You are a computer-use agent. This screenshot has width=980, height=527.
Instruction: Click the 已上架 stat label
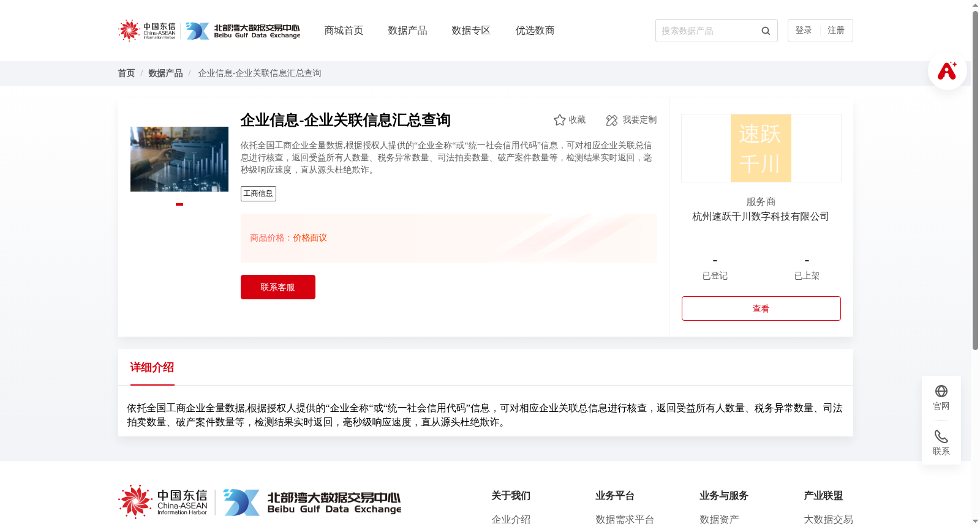[x=807, y=276]
